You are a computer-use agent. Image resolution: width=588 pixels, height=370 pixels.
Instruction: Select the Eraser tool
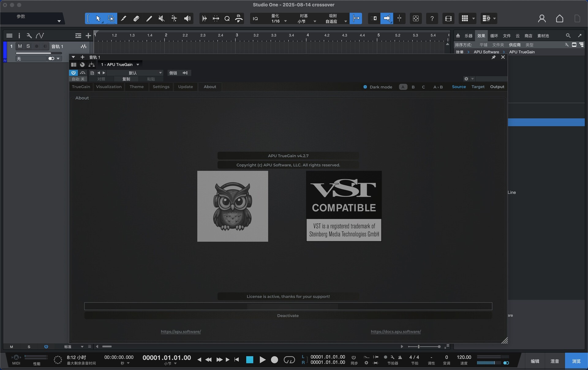tap(136, 19)
